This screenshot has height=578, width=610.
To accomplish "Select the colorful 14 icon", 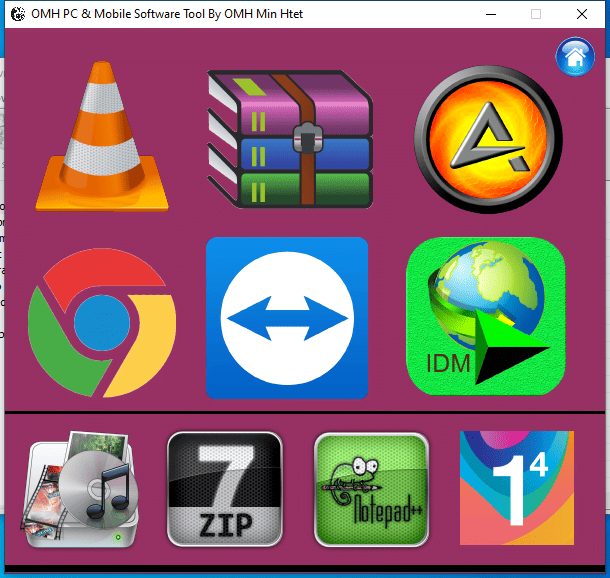I will (x=517, y=488).
